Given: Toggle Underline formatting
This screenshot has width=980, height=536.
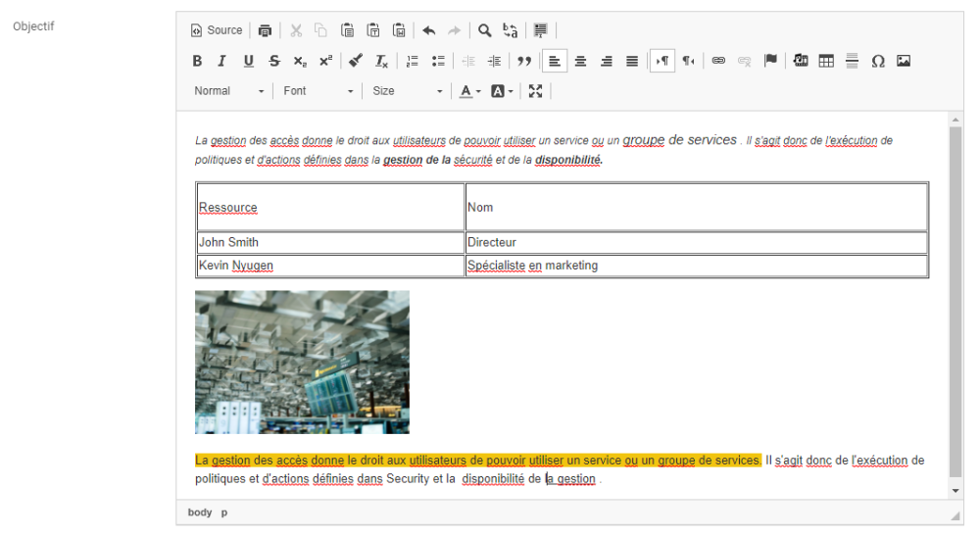Looking at the screenshot, I should pyautogui.click(x=248, y=61).
